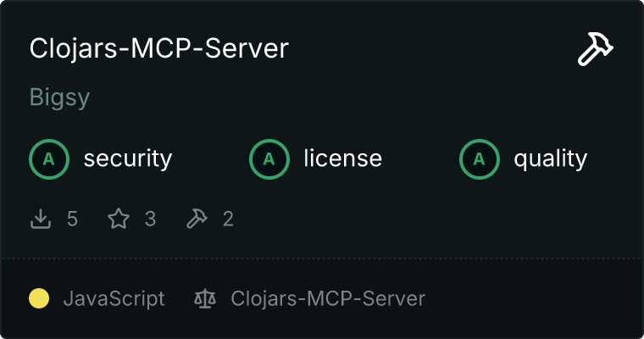
Task: Click the security grade A badge
Action: click(x=49, y=159)
